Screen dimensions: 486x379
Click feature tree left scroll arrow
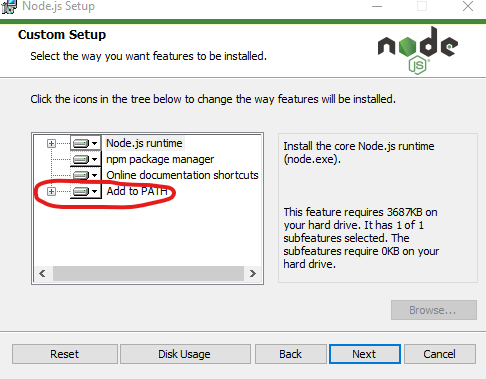(x=42, y=274)
